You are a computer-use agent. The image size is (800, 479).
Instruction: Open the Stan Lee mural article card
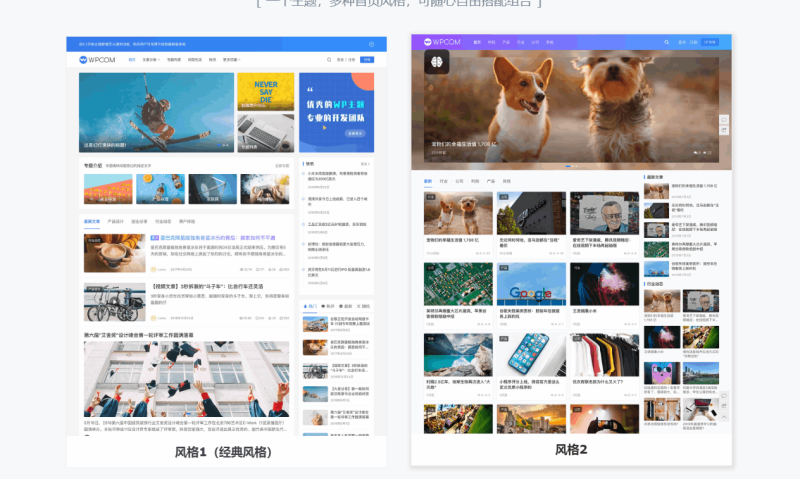tap(605, 224)
